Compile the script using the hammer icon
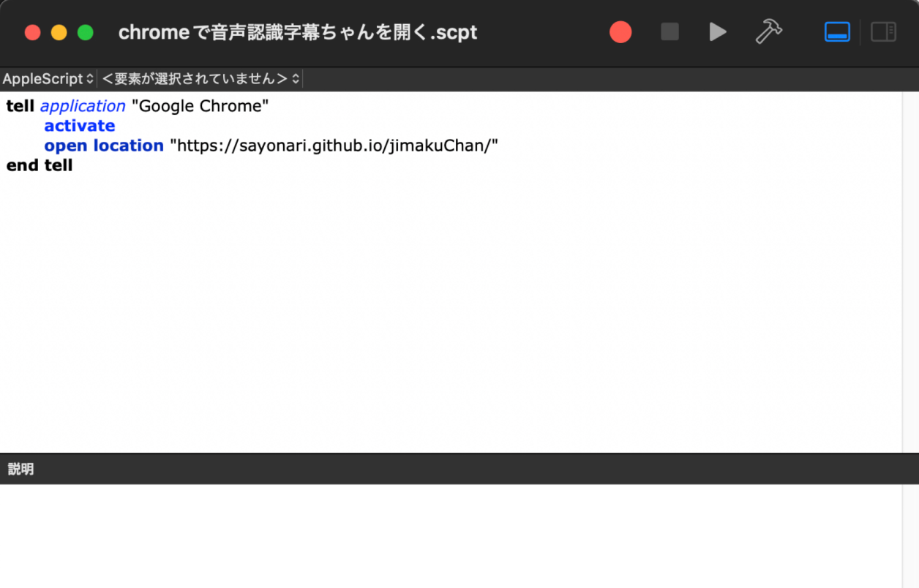The image size is (919, 588). click(768, 32)
